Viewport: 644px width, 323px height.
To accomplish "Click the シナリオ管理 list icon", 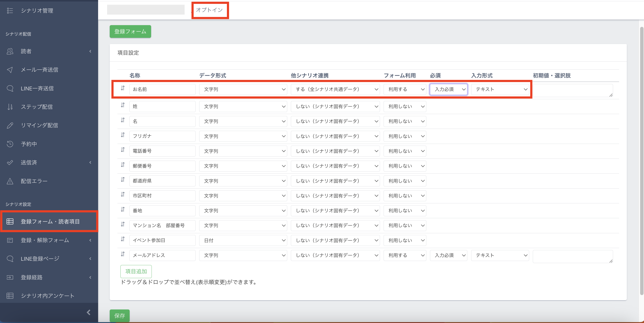I will [x=10, y=11].
